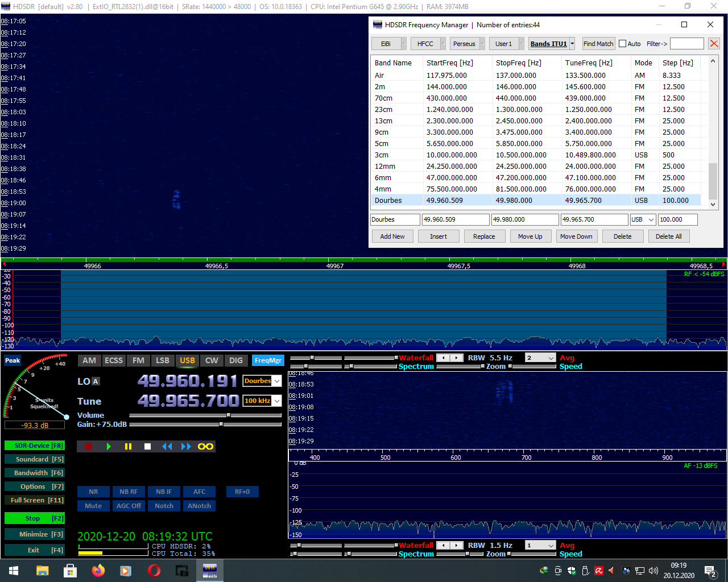
Task: Toggle the ANotch auto notch button
Action: pyautogui.click(x=199, y=506)
